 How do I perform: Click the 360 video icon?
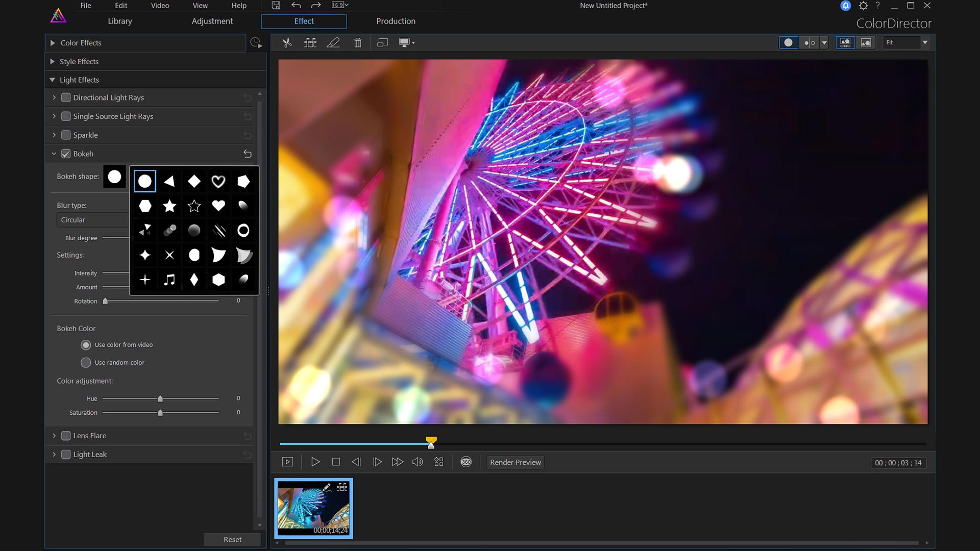[465, 462]
